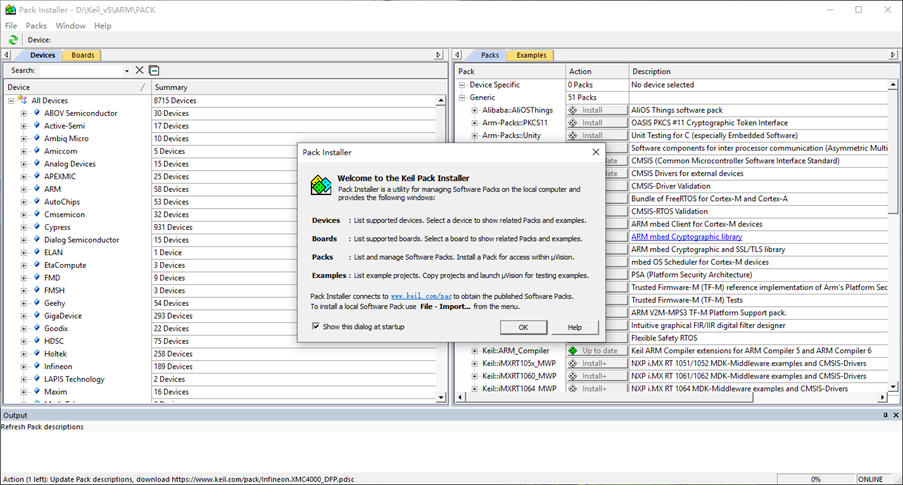The height and width of the screenshot is (485, 903).
Task: Open the www.keil.com/pack link
Action: 421,296
